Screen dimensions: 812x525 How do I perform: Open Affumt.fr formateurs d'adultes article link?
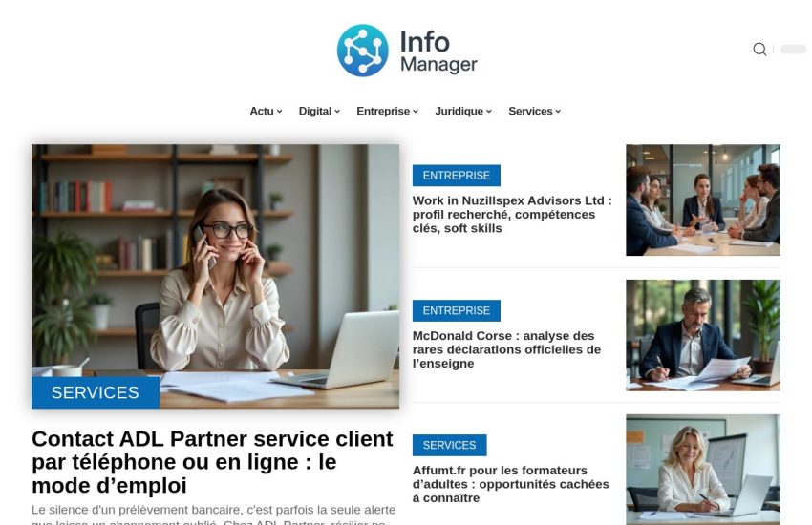pyautogui.click(x=511, y=484)
